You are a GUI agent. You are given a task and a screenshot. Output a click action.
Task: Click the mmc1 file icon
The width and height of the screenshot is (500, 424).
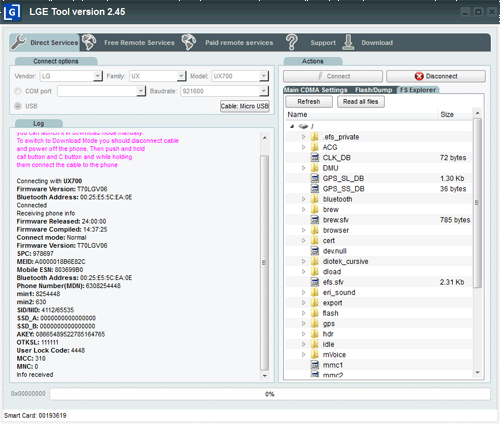[315, 365]
